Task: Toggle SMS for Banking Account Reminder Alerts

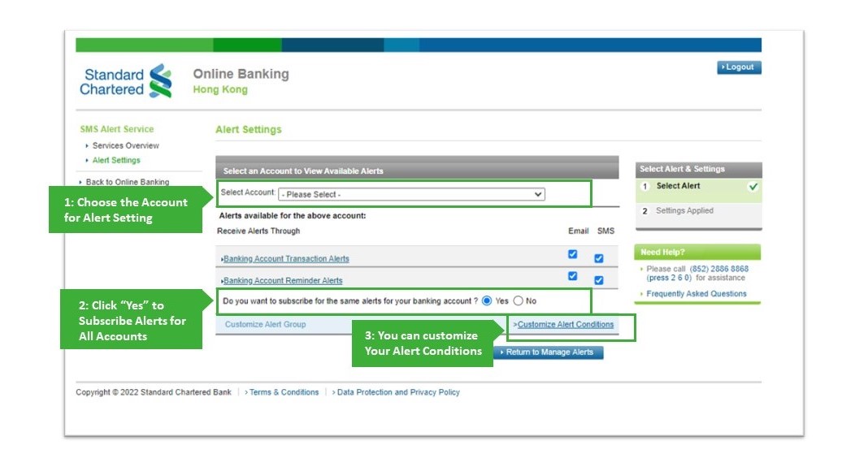Action: 599,280
